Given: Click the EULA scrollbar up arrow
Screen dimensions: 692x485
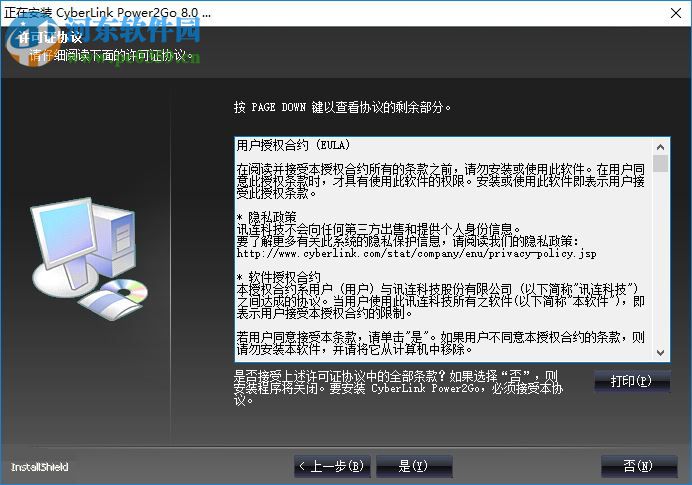Looking at the screenshot, I should 661,147.
